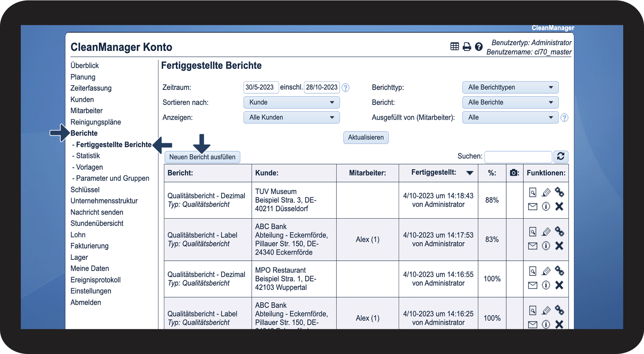The width and height of the screenshot is (644, 354).
Task: Click the 'Neuen Bericht ausfüllen' button
Action: coord(202,157)
